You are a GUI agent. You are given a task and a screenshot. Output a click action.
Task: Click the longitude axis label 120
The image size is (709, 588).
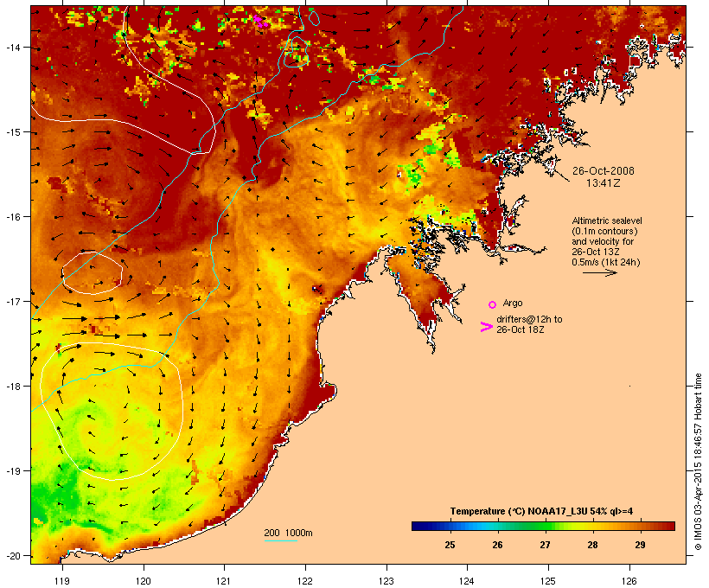(x=144, y=581)
